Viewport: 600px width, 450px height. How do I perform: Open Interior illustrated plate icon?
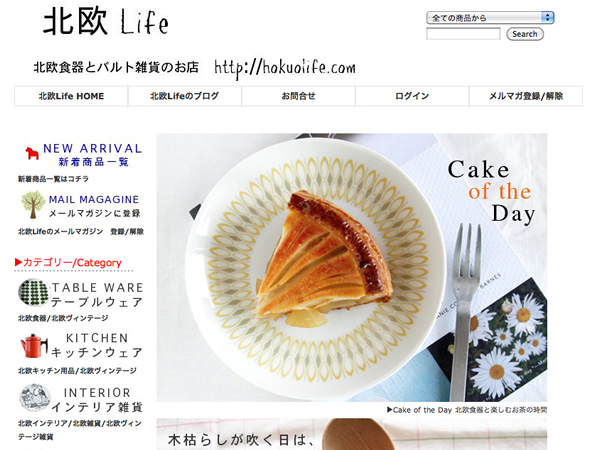[x=35, y=398]
